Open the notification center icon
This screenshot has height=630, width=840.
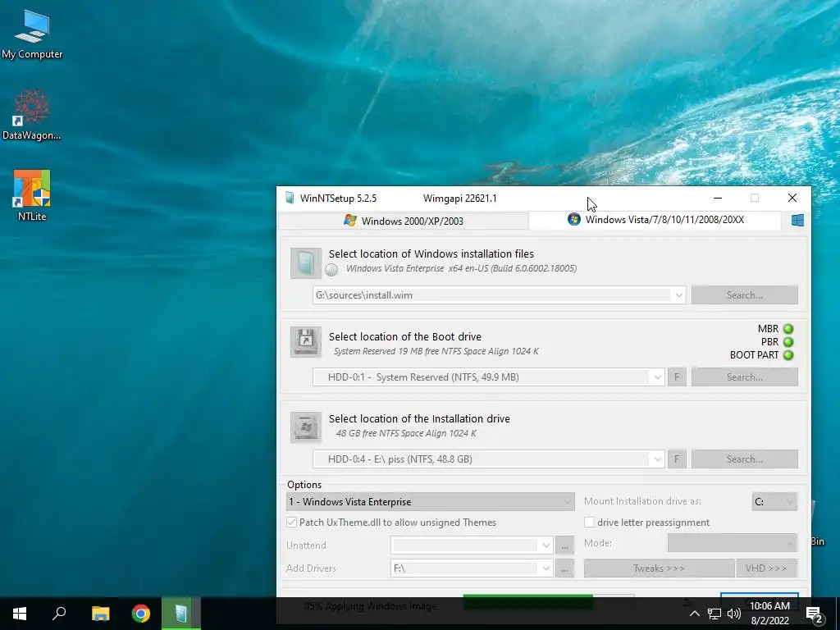click(815, 614)
